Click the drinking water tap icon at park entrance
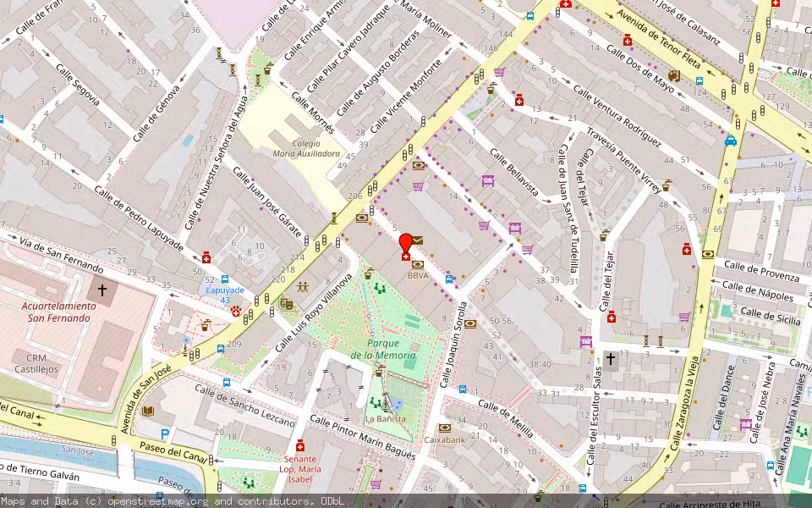The height and width of the screenshot is (508, 812). [x=369, y=273]
